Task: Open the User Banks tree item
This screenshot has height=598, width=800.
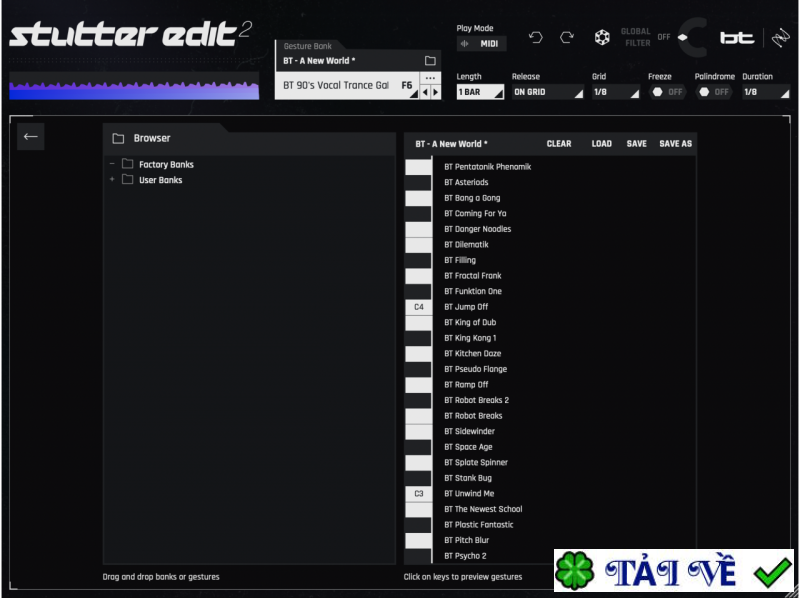Action: [161, 180]
